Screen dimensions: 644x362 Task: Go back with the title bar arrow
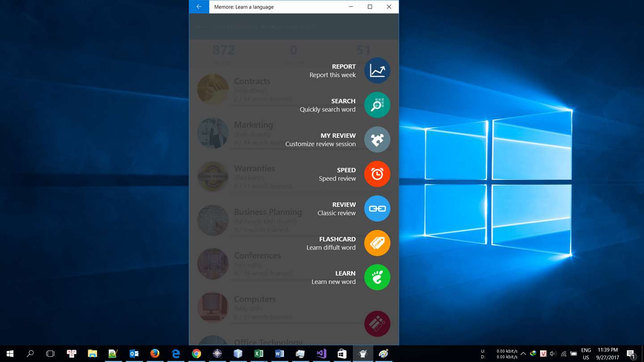[x=199, y=7]
